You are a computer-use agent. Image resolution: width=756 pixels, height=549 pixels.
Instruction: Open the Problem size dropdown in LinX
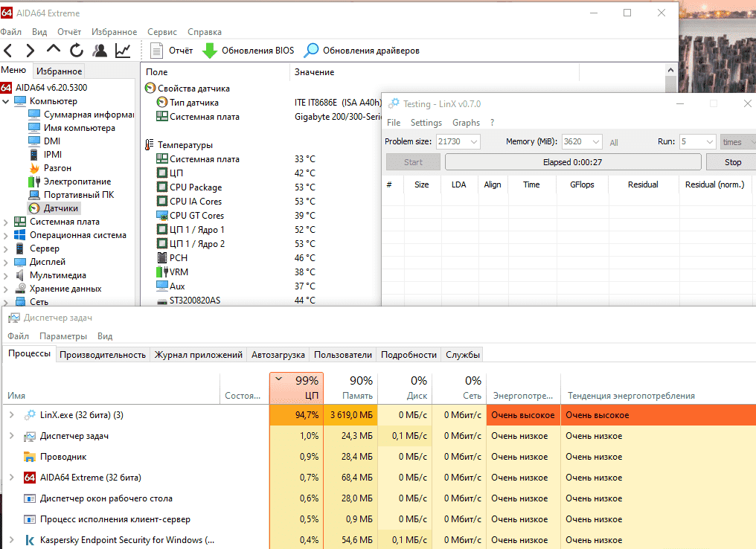[x=473, y=142]
